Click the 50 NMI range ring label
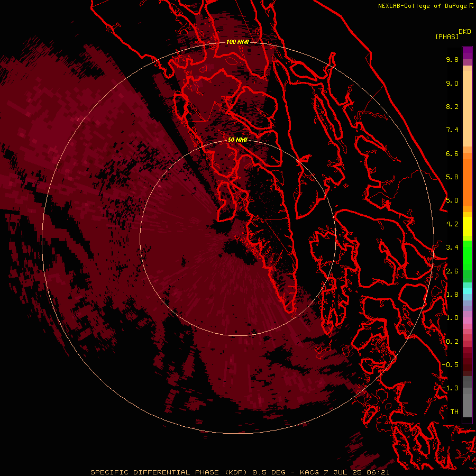 (237, 140)
